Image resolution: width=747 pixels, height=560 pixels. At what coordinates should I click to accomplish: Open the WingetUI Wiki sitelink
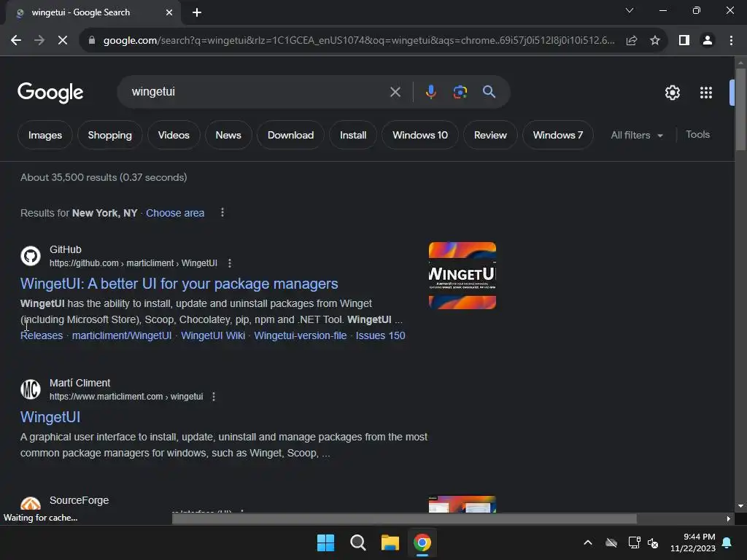pyautogui.click(x=213, y=335)
